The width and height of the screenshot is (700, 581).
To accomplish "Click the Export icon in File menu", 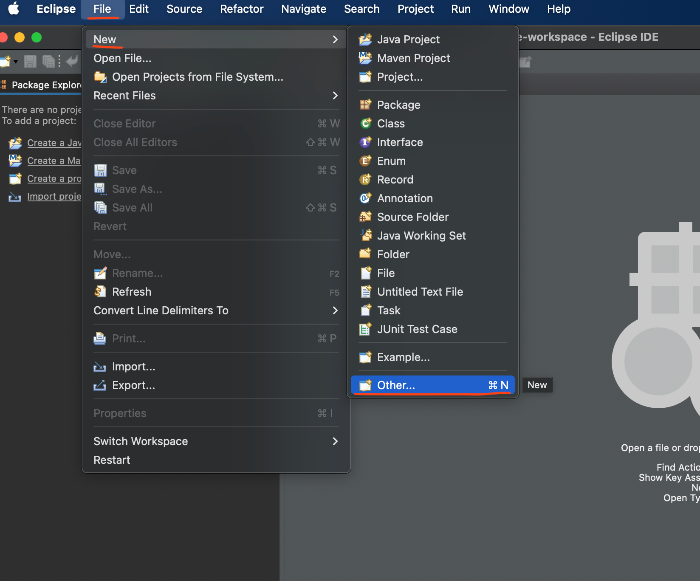I will pos(100,385).
